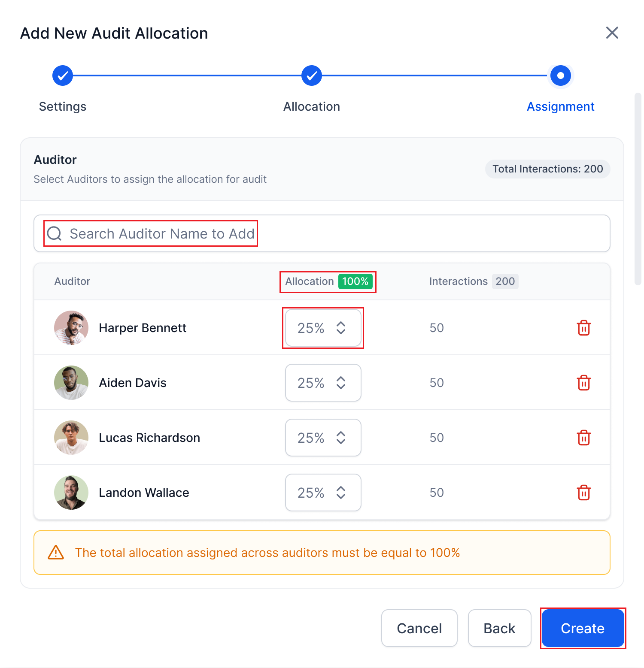Click the warning triangle icon
Screen dimensions: 644x668
click(56, 553)
